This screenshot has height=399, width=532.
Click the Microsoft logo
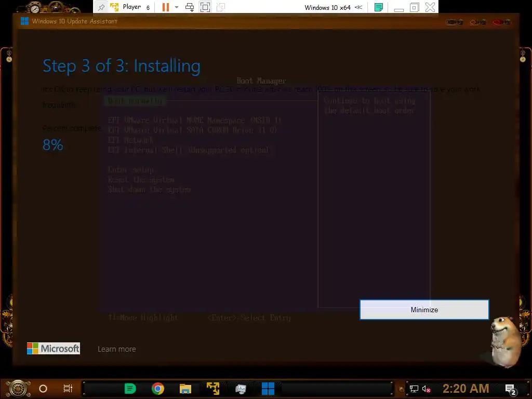coord(54,349)
